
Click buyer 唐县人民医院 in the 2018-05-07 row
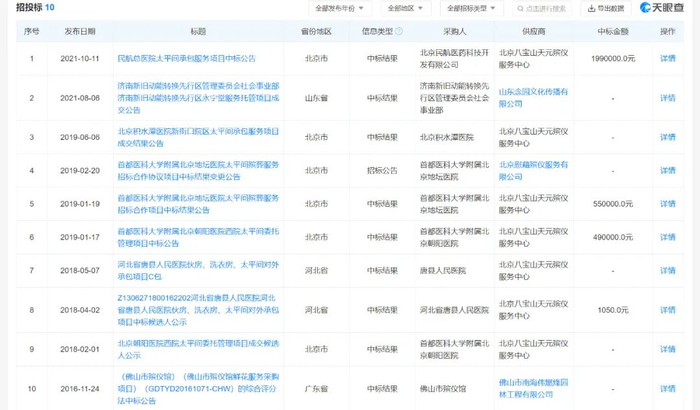pos(442,271)
